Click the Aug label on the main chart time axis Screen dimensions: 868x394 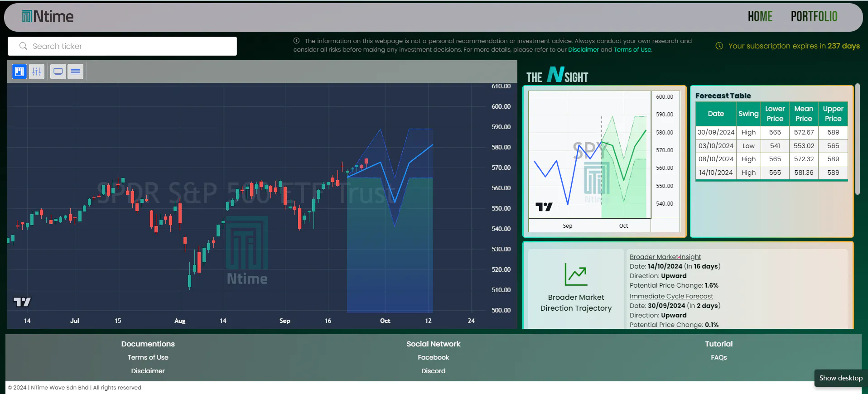[x=180, y=321]
